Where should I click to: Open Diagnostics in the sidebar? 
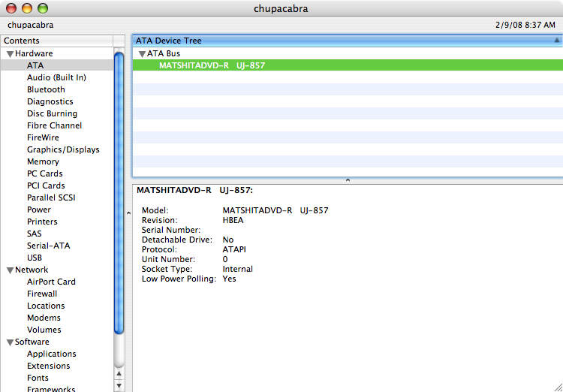(x=50, y=101)
